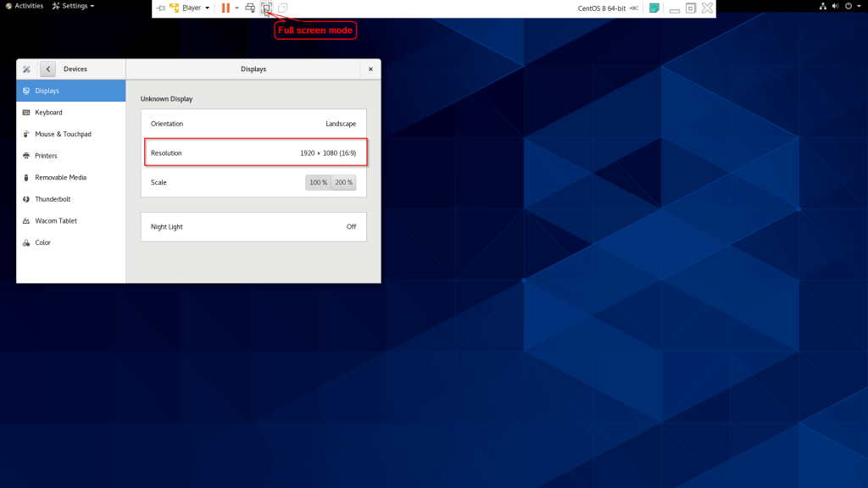This screenshot has height=488, width=868.
Task: Change the Orientation from Landscape
Action: (255, 124)
